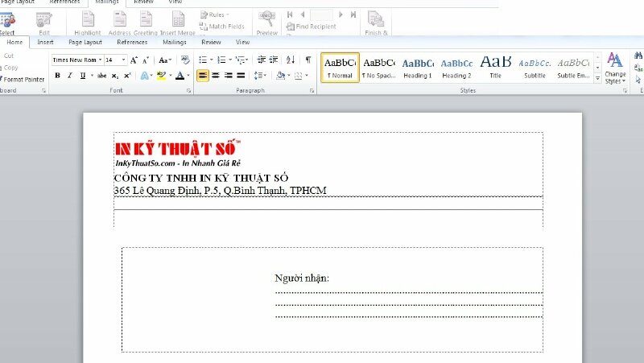
Task: Click Grow Font icon
Action: pyautogui.click(x=134, y=60)
